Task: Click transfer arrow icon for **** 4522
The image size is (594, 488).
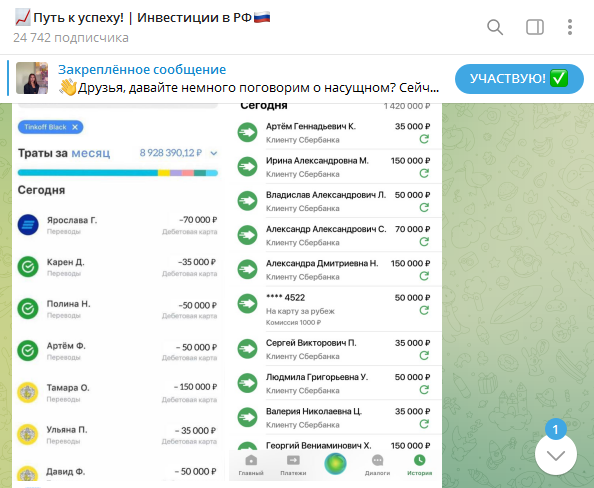Action: coord(247,303)
